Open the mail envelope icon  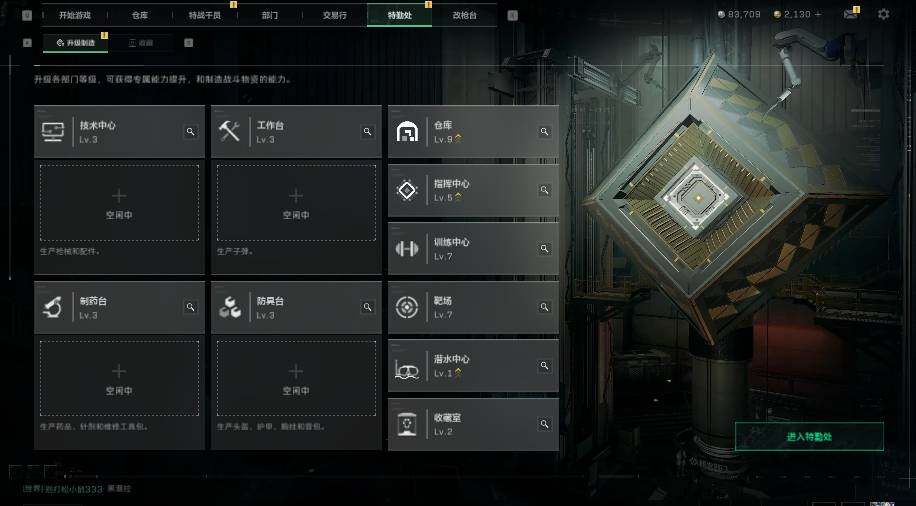click(x=851, y=14)
